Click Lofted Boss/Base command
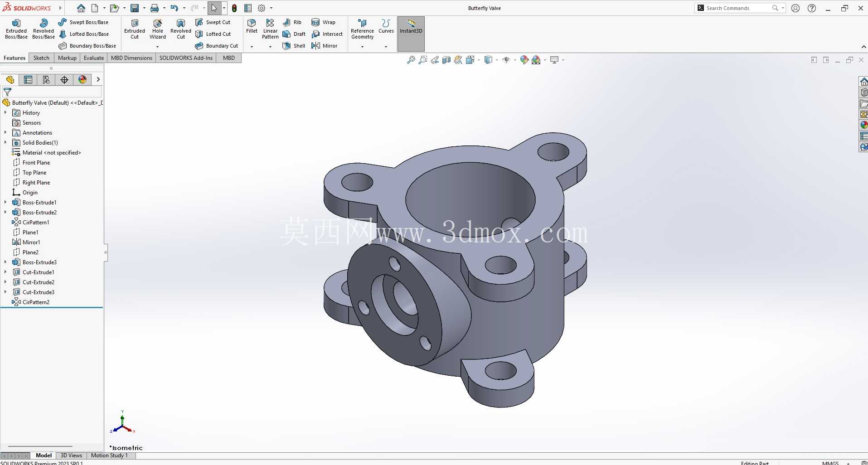868x465 pixels. click(x=83, y=34)
